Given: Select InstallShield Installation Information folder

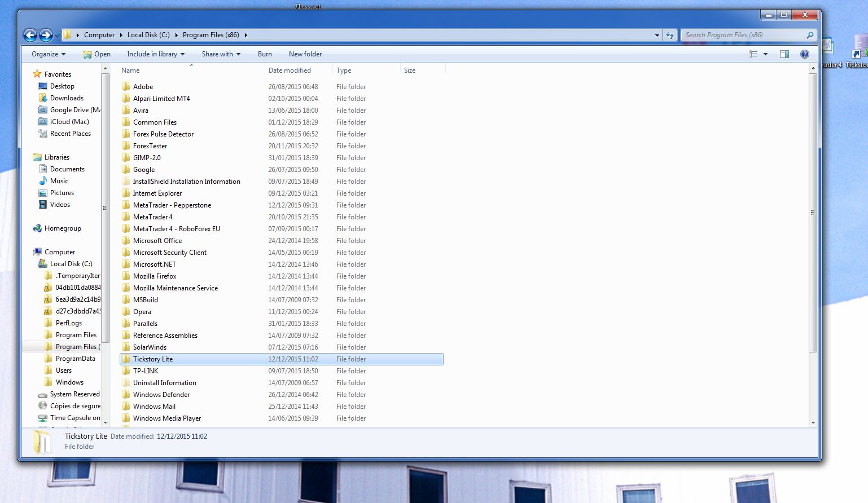Looking at the screenshot, I should pos(186,182).
